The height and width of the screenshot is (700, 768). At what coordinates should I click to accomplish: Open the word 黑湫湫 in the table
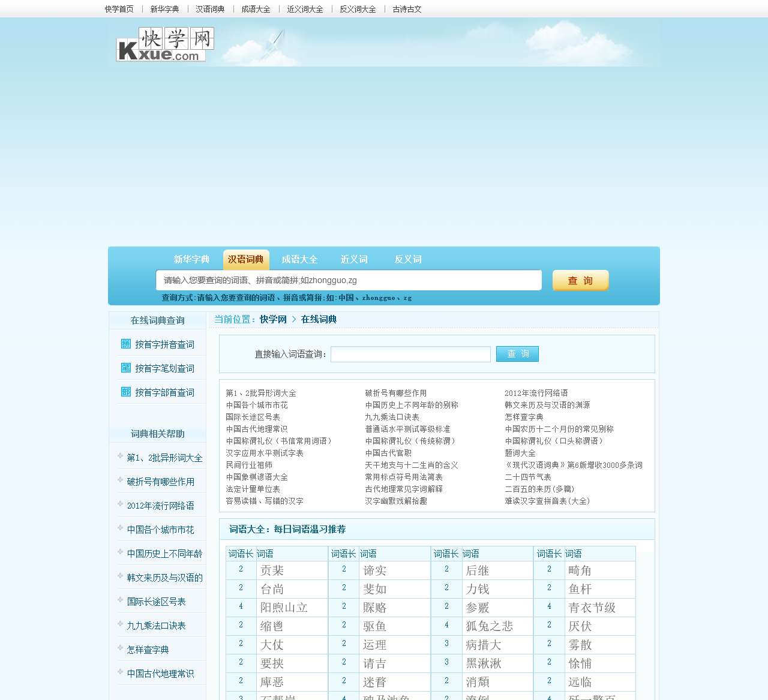(x=484, y=663)
